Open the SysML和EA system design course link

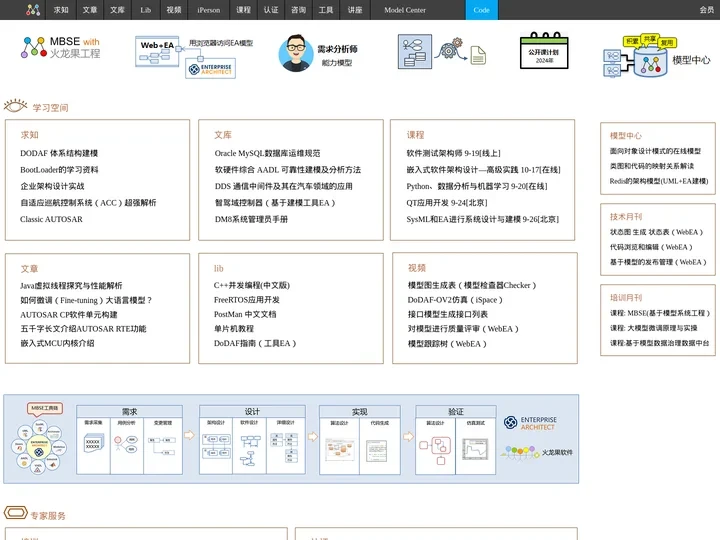coord(482,219)
